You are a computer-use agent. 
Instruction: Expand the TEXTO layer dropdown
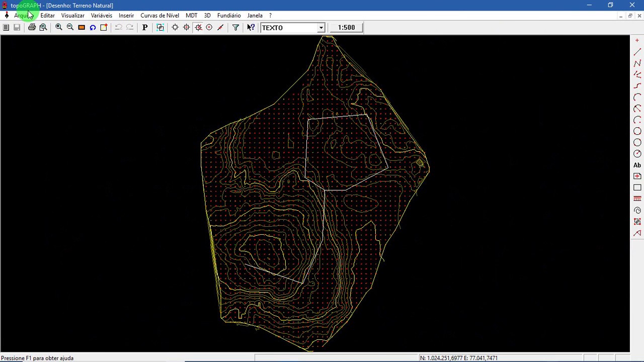point(321,28)
